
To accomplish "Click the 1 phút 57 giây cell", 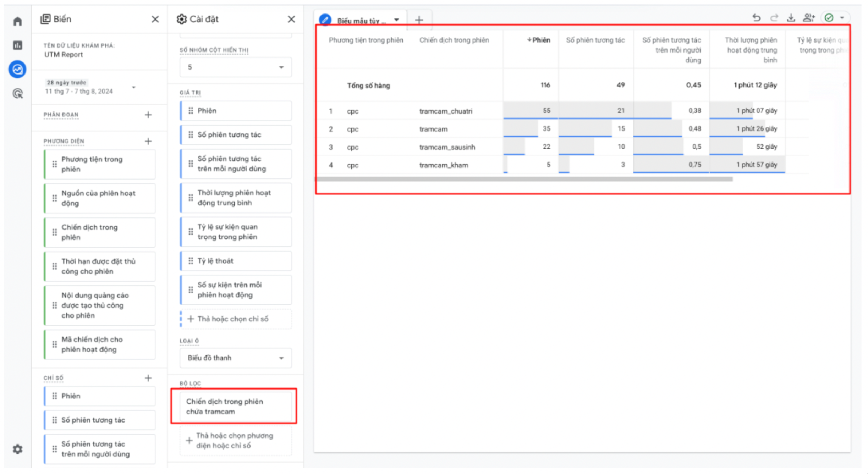I will pyautogui.click(x=747, y=165).
